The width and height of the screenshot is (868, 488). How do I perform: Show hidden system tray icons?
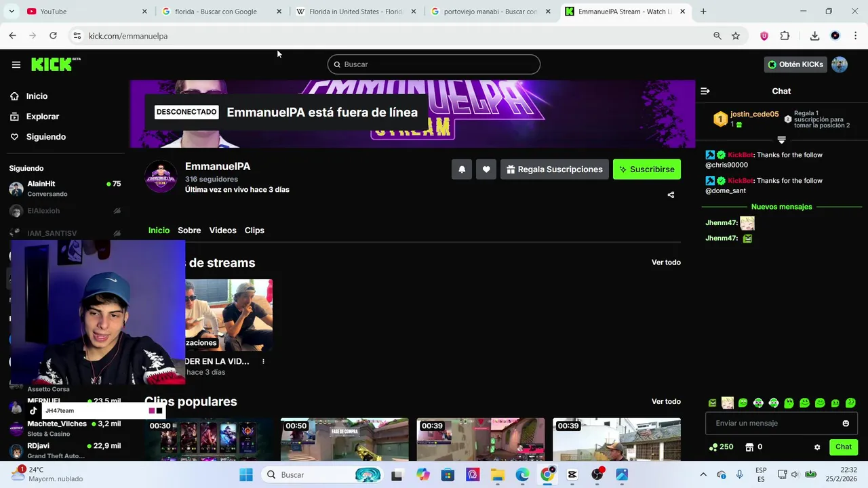tap(703, 474)
